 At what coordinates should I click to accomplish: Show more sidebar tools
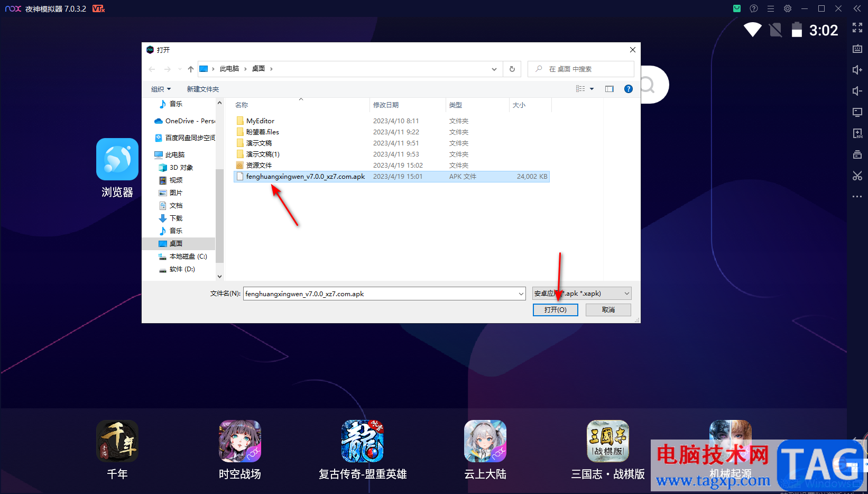[857, 197]
